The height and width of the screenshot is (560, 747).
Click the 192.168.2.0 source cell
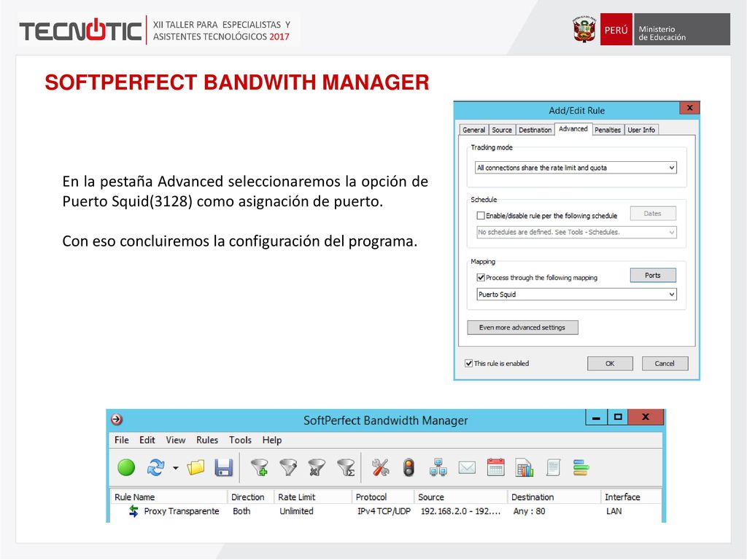click(461, 511)
